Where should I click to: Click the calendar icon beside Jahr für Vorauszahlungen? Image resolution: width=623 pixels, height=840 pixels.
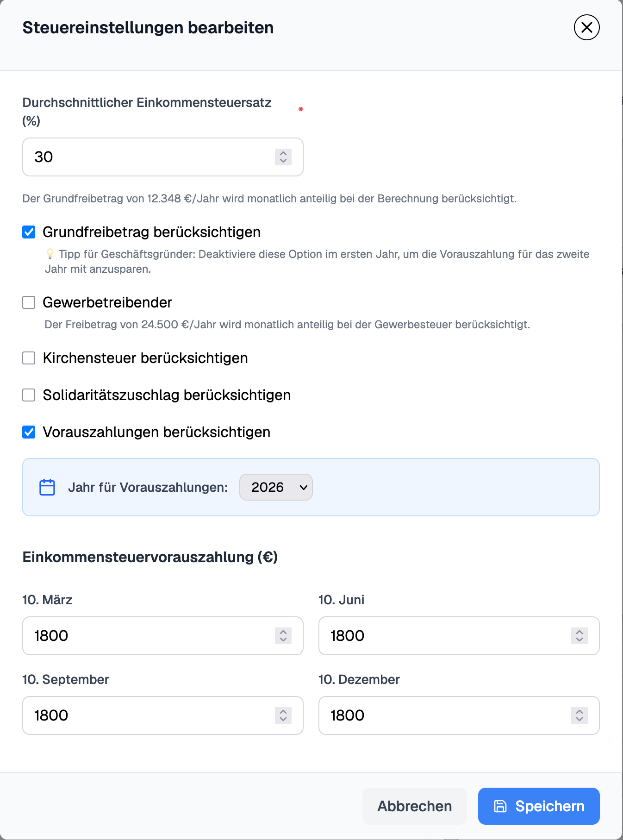tap(47, 487)
